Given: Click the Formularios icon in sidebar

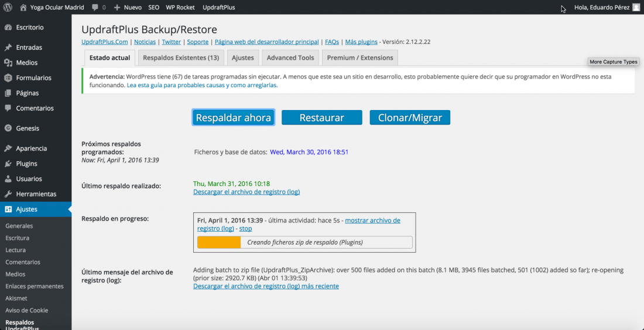Looking at the screenshot, I should coord(8,78).
